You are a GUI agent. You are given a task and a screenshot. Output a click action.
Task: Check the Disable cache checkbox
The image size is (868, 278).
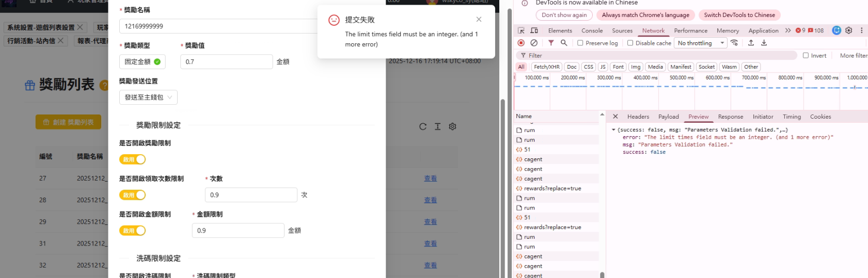coord(630,43)
